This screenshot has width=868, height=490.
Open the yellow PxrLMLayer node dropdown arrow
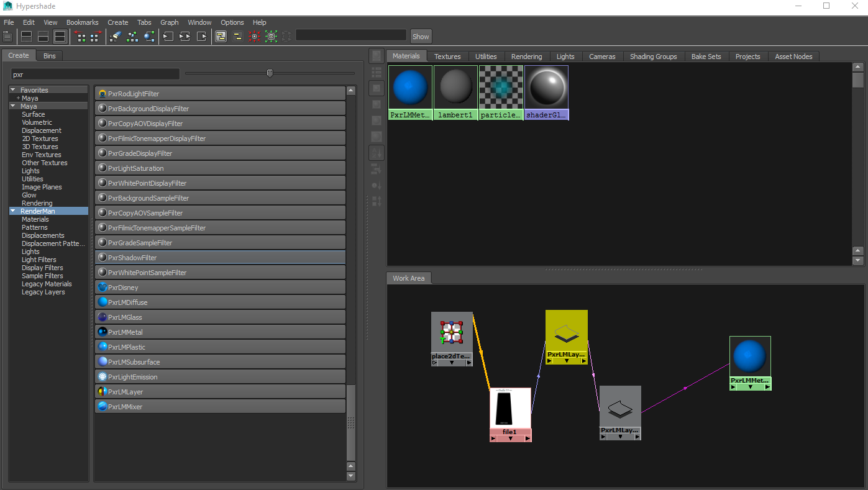tap(567, 360)
